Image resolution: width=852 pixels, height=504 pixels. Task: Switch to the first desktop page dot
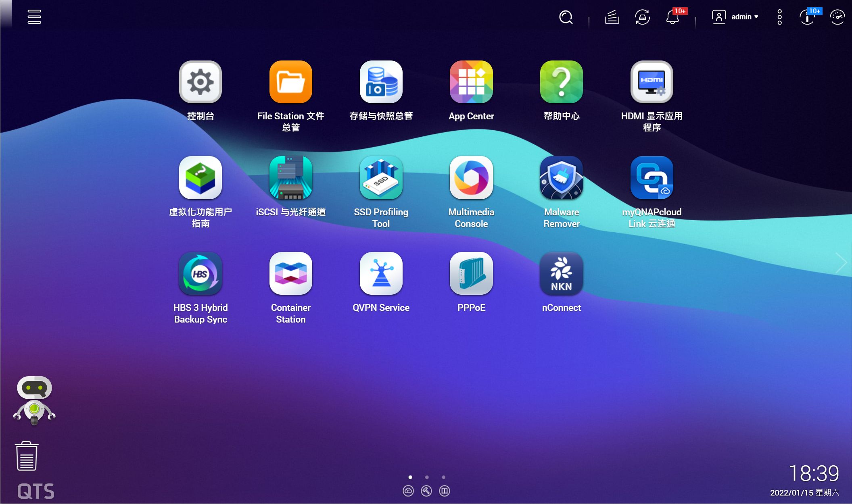coord(410,477)
